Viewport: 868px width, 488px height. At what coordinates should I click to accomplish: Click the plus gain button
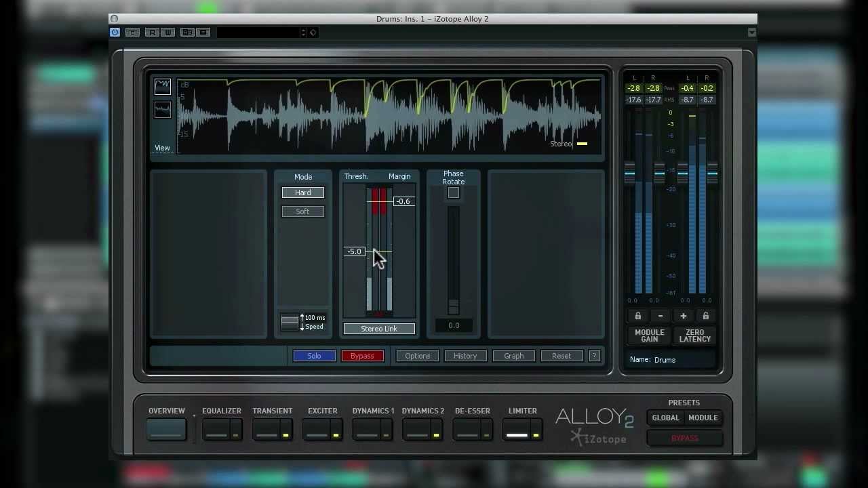683,316
